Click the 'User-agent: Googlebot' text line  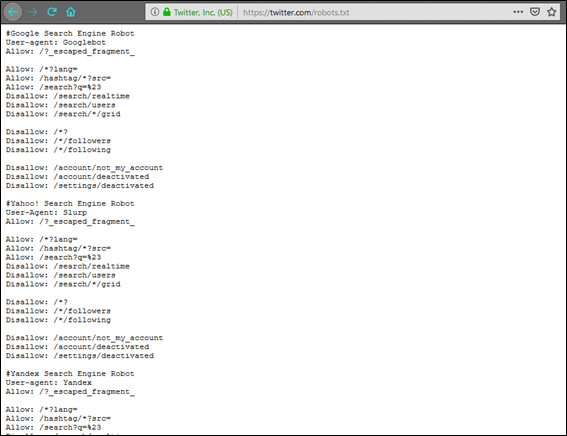[x=56, y=42]
